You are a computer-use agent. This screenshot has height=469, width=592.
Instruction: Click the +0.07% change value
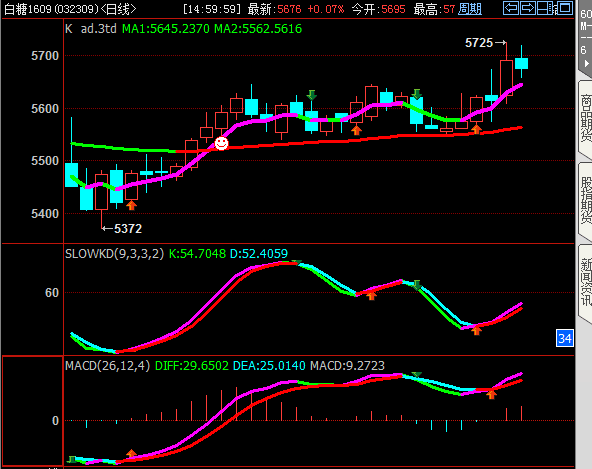pyautogui.click(x=325, y=9)
